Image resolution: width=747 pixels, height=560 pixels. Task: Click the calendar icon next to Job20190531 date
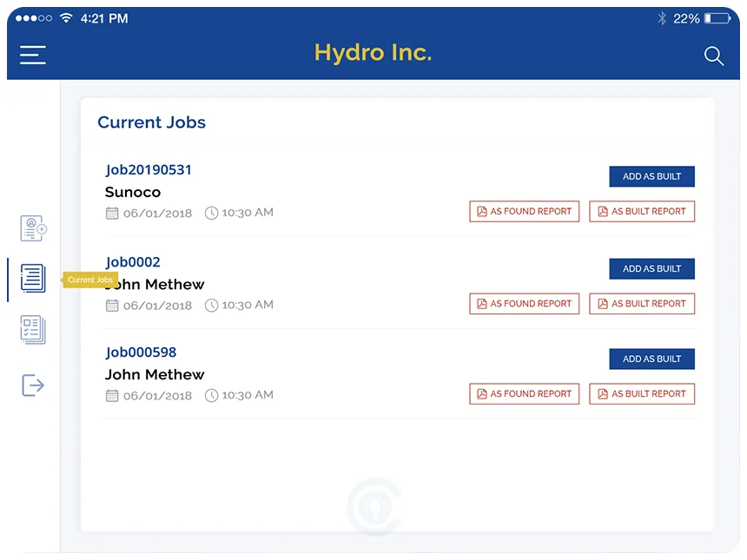[x=112, y=213]
